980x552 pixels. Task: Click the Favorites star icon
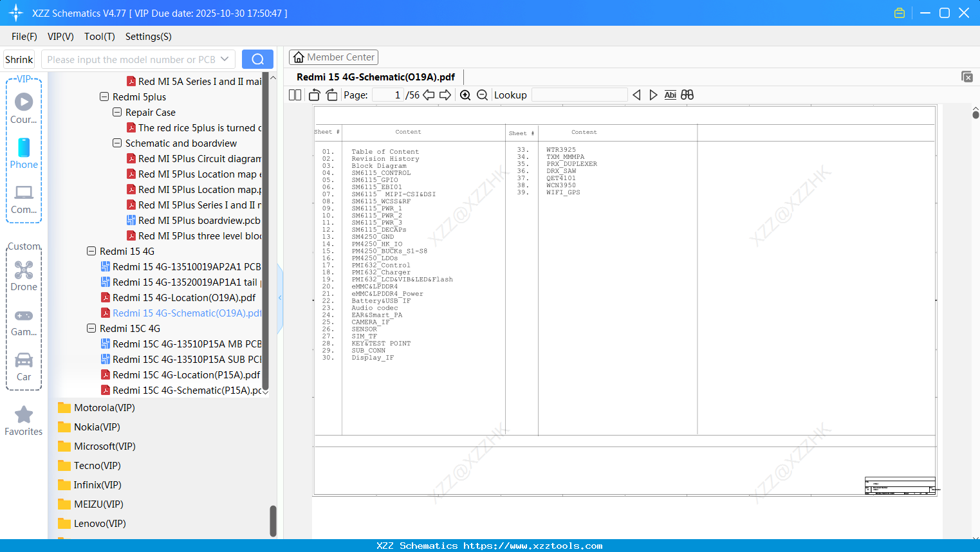click(x=24, y=415)
